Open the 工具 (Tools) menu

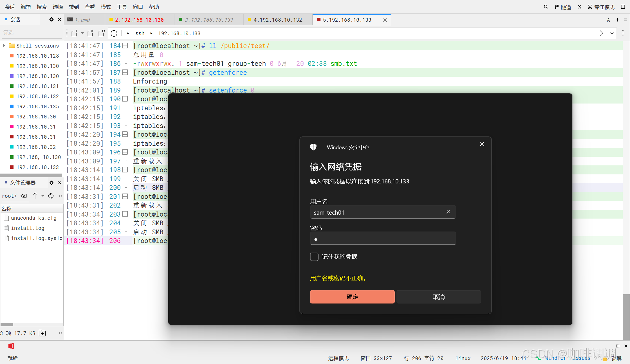pyautogui.click(x=122, y=7)
